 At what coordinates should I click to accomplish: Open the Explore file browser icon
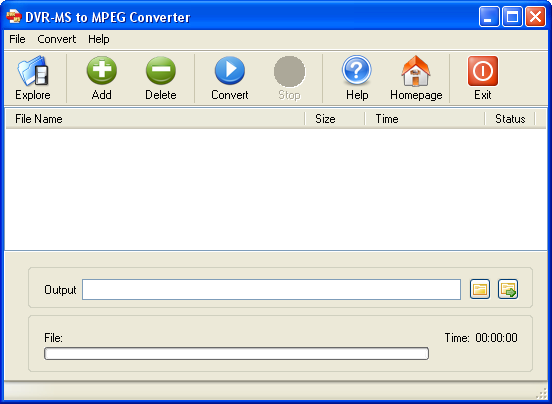33,71
